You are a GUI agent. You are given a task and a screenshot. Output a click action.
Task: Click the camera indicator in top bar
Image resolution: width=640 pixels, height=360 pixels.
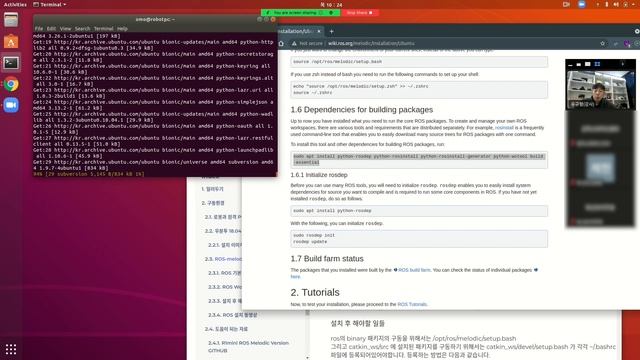pos(566,4)
